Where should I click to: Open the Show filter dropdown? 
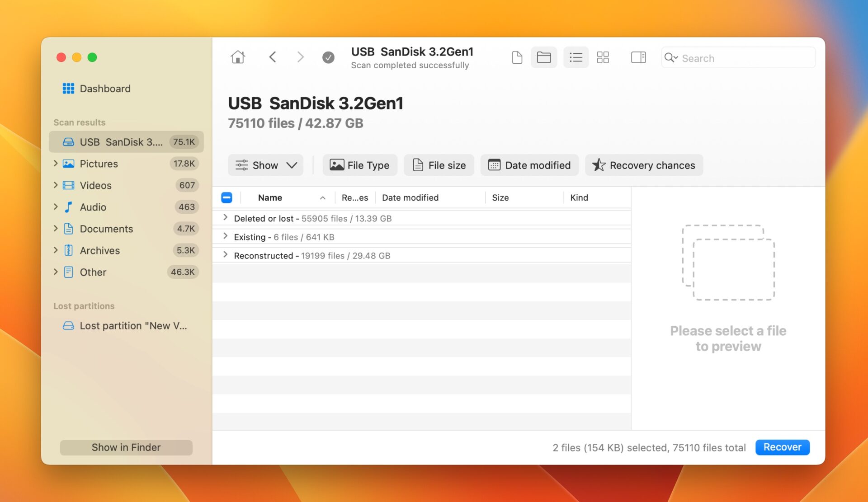tap(265, 165)
